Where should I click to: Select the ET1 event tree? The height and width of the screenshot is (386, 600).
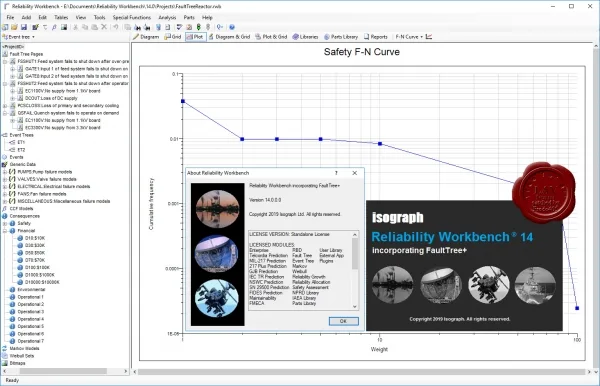coord(21,142)
